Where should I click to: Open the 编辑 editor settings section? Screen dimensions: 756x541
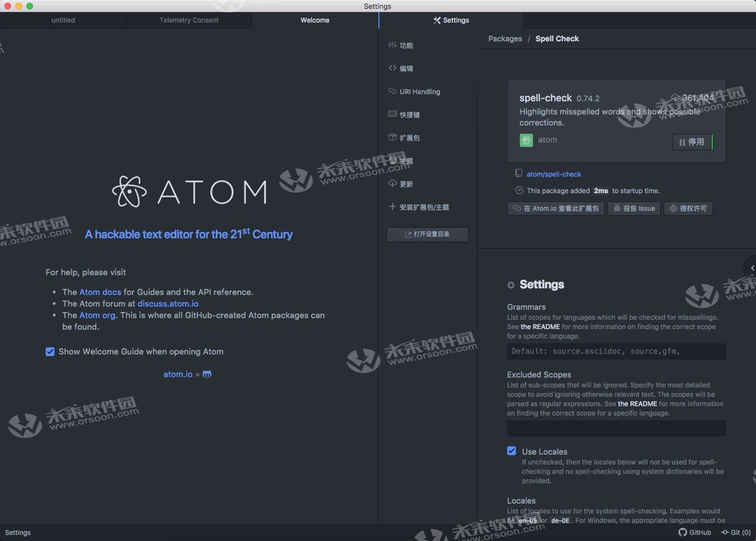click(x=407, y=68)
